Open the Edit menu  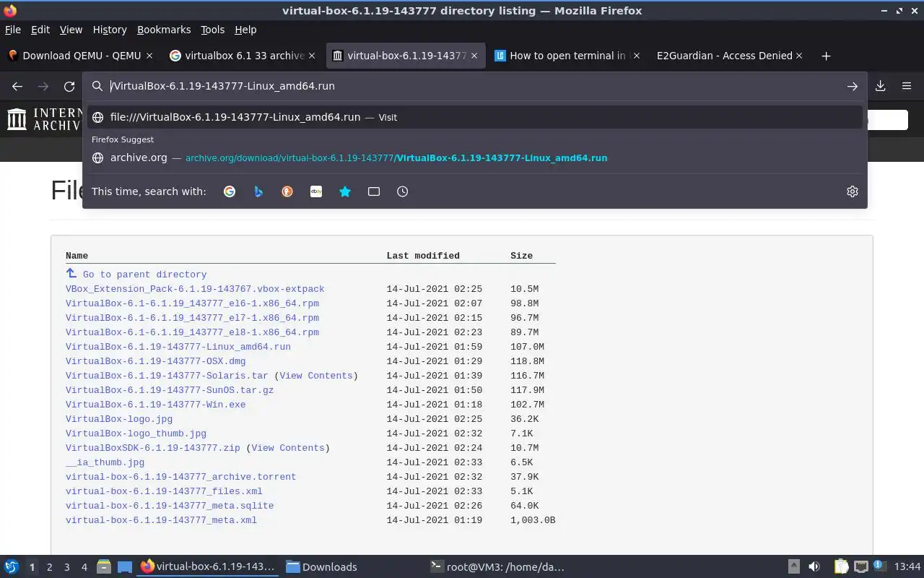[40, 30]
